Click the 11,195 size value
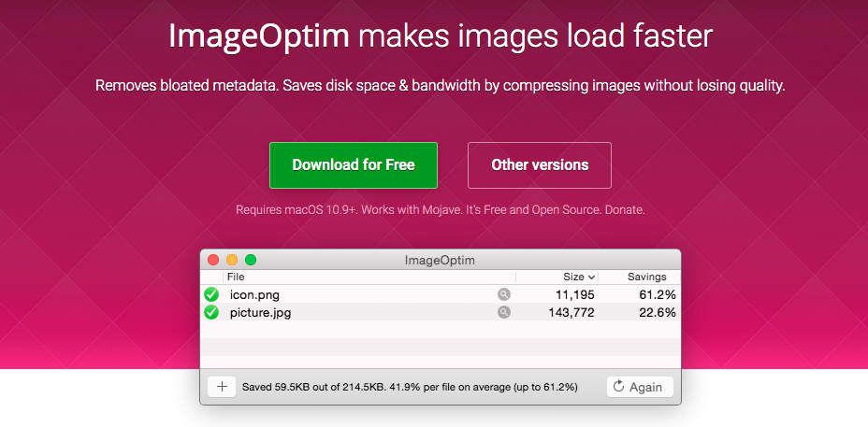This screenshot has width=868, height=427. coord(575,295)
